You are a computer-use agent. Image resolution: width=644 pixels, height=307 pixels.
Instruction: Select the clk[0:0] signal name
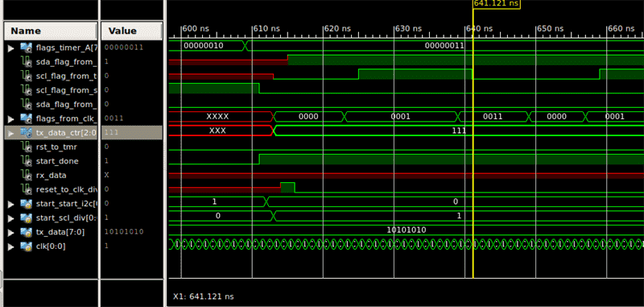(51, 247)
